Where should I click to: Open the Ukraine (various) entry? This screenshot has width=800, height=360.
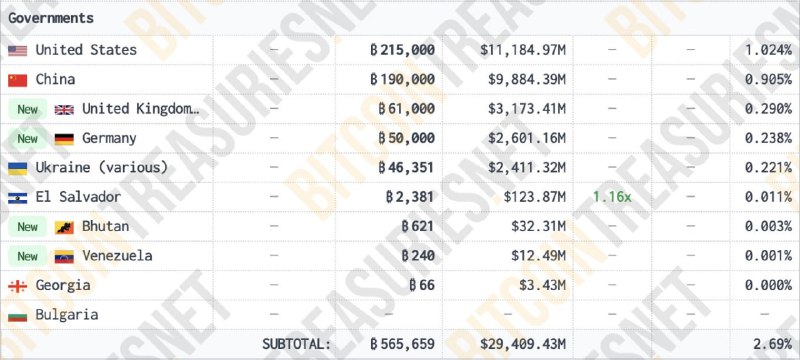[x=102, y=167]
